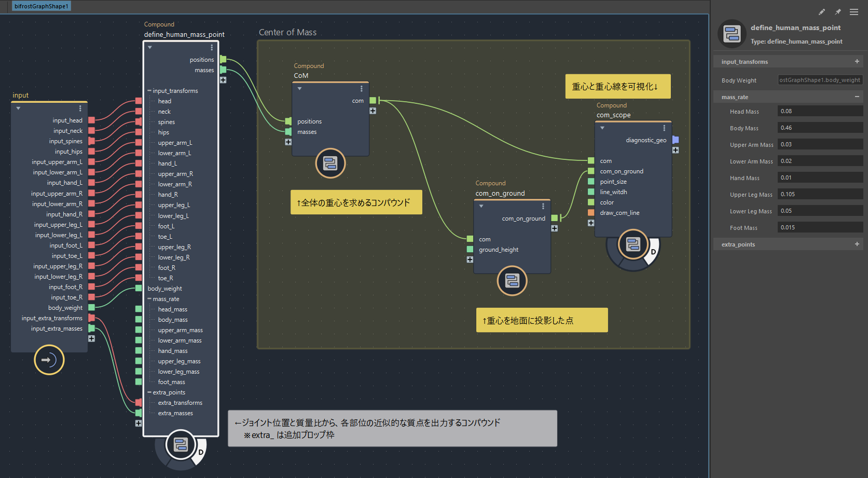Open the hamburger menu in the side panel

(x=854, y=12)
